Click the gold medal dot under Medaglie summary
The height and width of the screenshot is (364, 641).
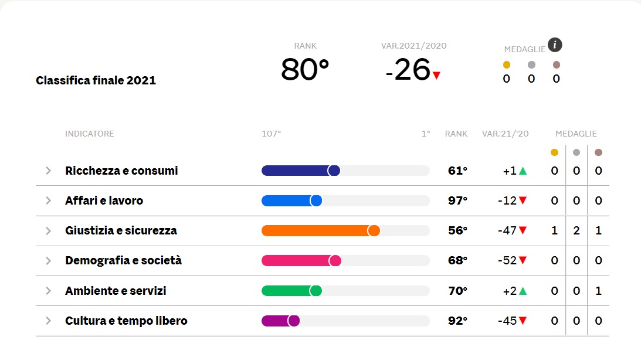507,64
